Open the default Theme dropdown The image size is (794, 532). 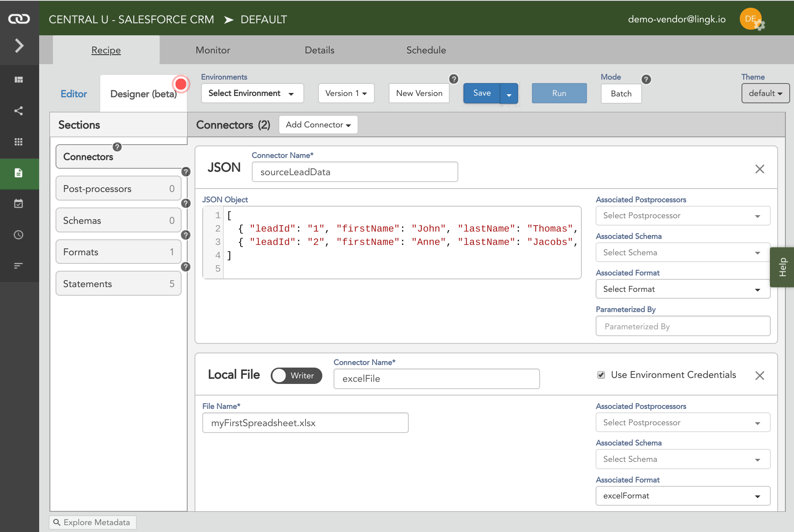coord(765,93)
